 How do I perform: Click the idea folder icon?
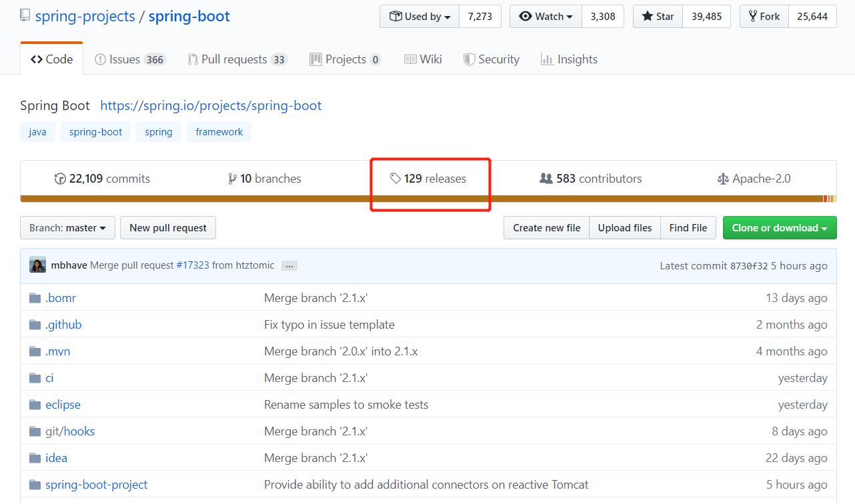tap(35, 458)
